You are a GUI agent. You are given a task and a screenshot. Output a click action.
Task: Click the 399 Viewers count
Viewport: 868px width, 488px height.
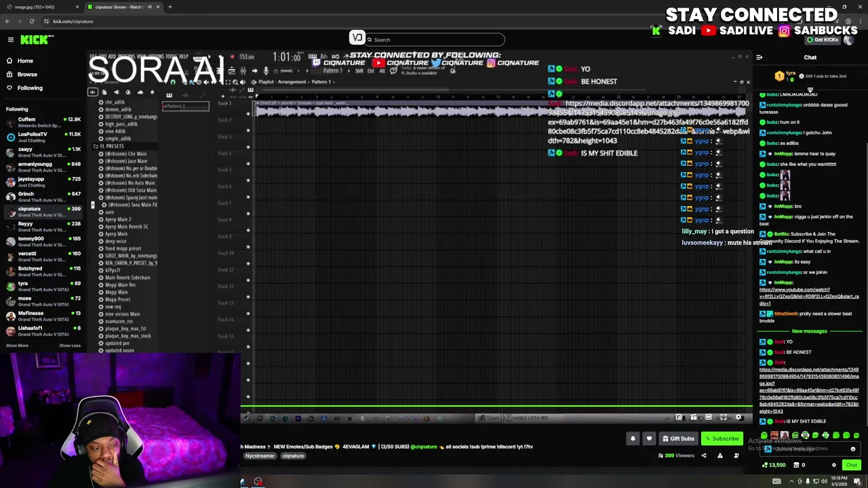(676, 455)
